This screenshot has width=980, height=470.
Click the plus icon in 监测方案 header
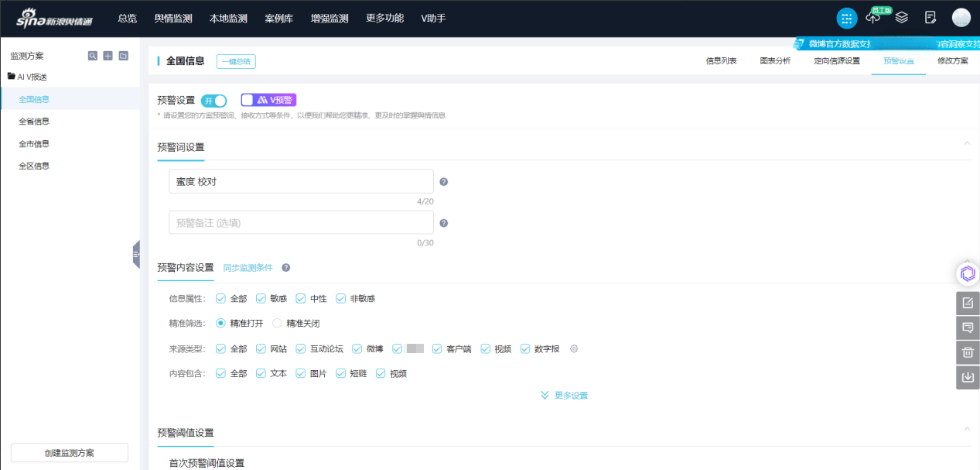click(x=108, y=56)
